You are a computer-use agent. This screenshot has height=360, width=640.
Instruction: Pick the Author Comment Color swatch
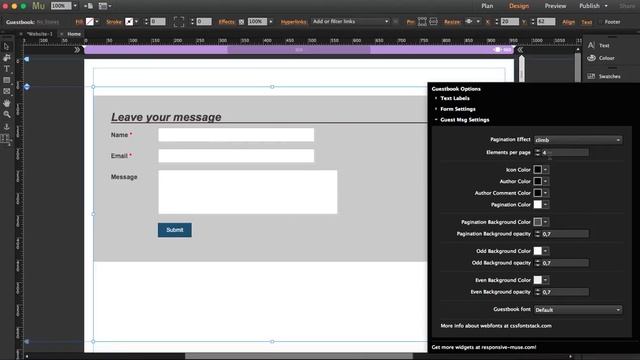(x=538, y=193)
